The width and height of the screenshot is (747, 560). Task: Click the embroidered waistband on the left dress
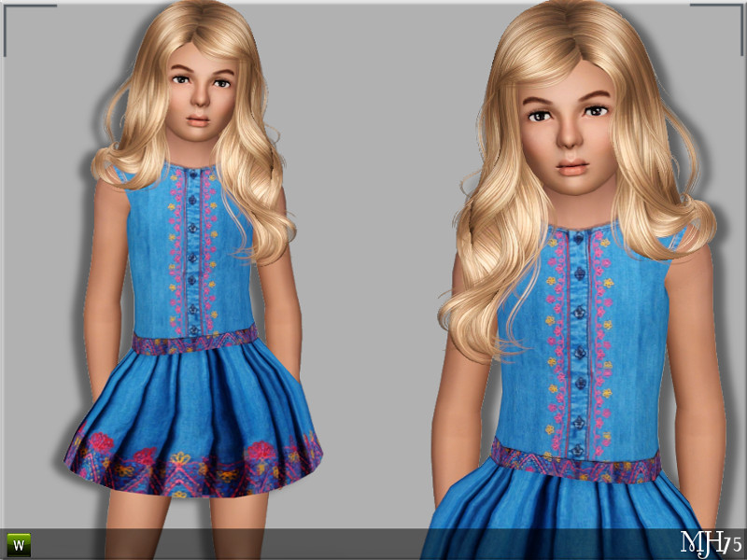coord(195,341)
